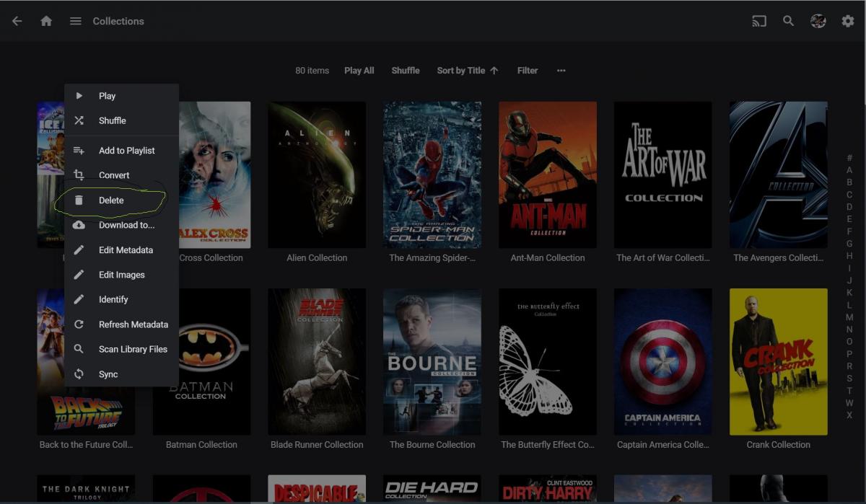Jump to # in alphabet index
The width and height of the screenshot is (866, 504).
(x=849, y=158)
